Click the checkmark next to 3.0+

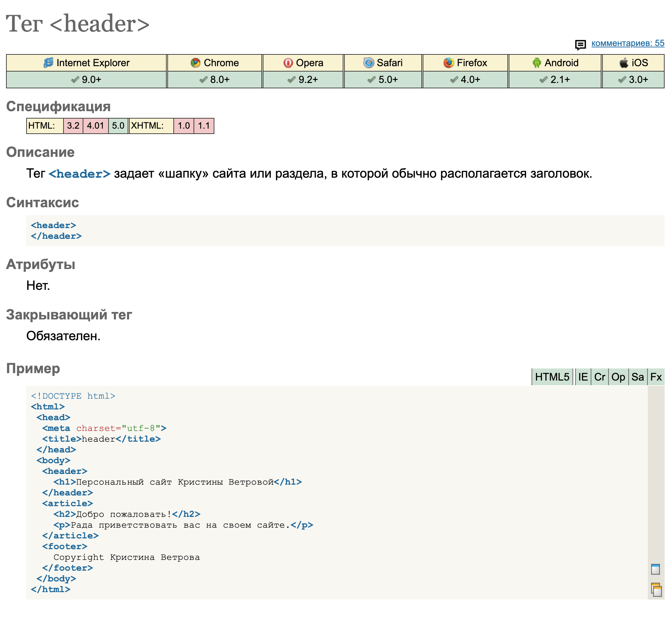pos(622,80)
